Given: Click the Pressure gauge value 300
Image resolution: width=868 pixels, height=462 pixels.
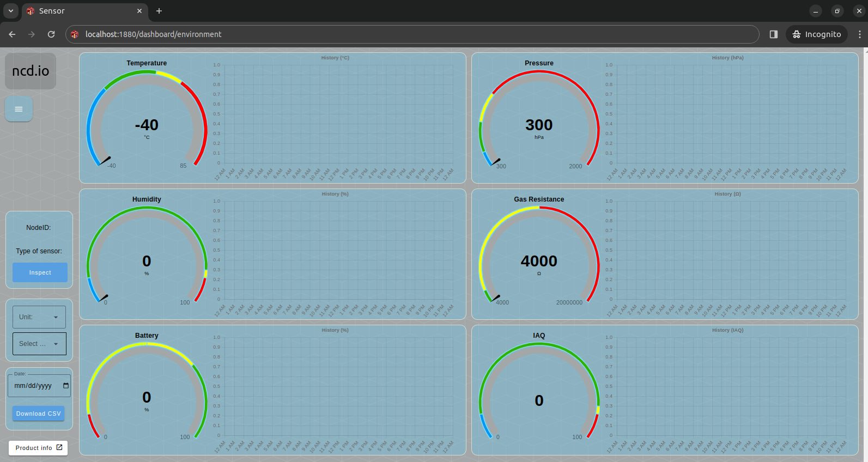Looking at the screenshot, I should pos(539,125).
